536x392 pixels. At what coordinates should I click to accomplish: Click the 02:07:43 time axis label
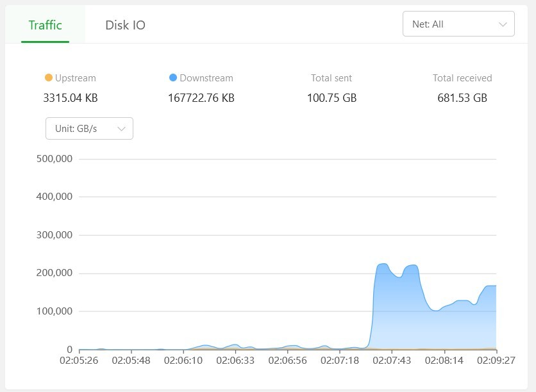(x=392, y=361)
